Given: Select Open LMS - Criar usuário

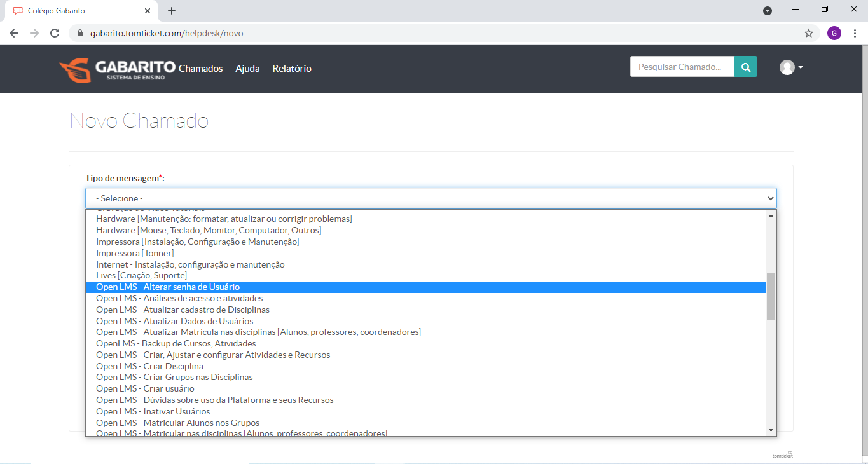Looking at the screenshot, I should coord(425,389).
